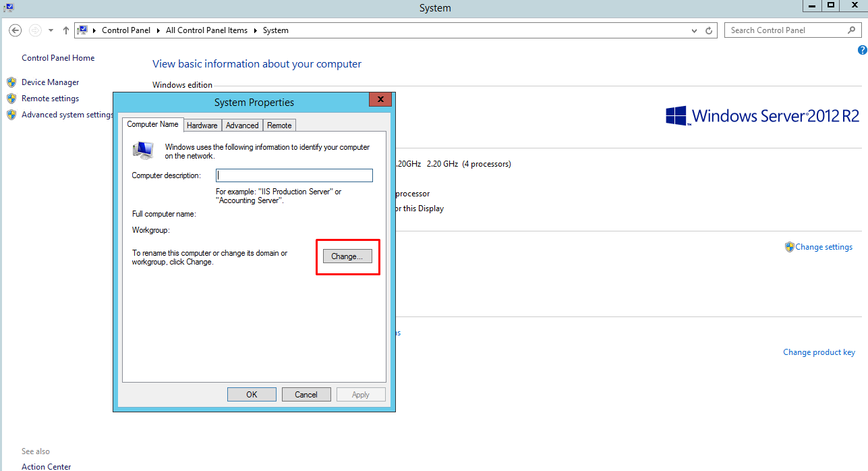Open Remote settings from the left pane
Viewport: 868px width, 471px height.
pos(51,99)
